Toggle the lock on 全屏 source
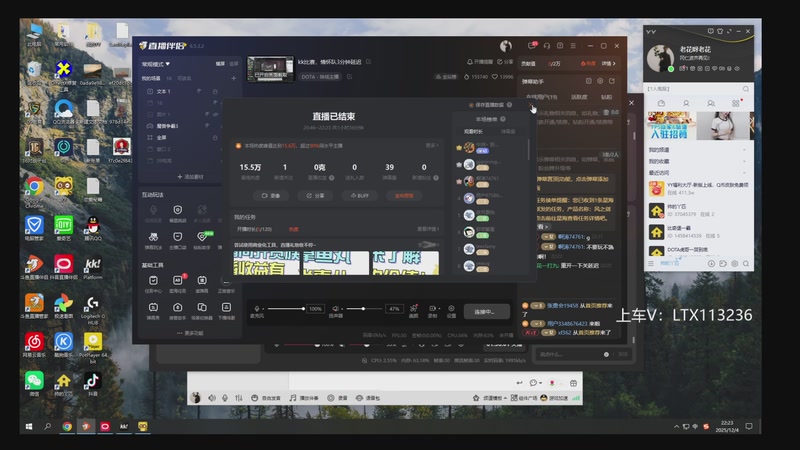Viewport: 800px width, 450px height. (x=215, y=137)
